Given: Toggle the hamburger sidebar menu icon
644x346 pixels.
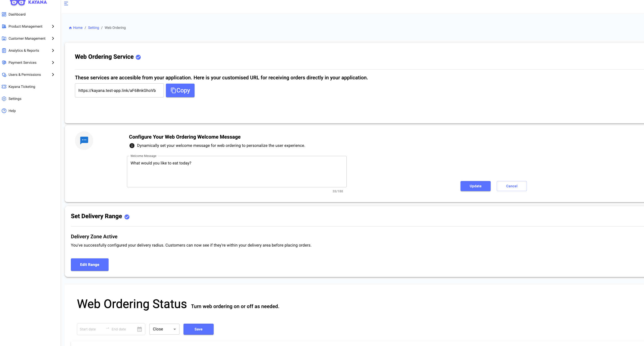Looking at the screenshot, I should (x=66, y=4).
